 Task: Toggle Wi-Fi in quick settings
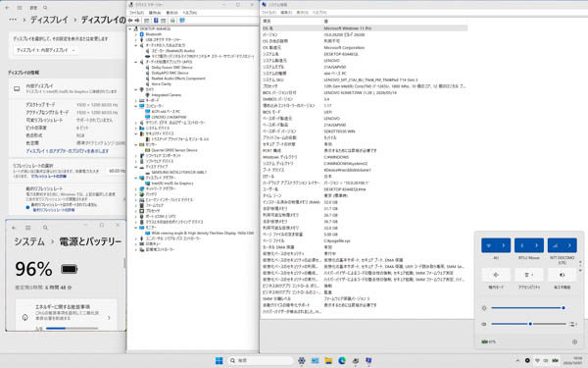(x=489, y=245)
